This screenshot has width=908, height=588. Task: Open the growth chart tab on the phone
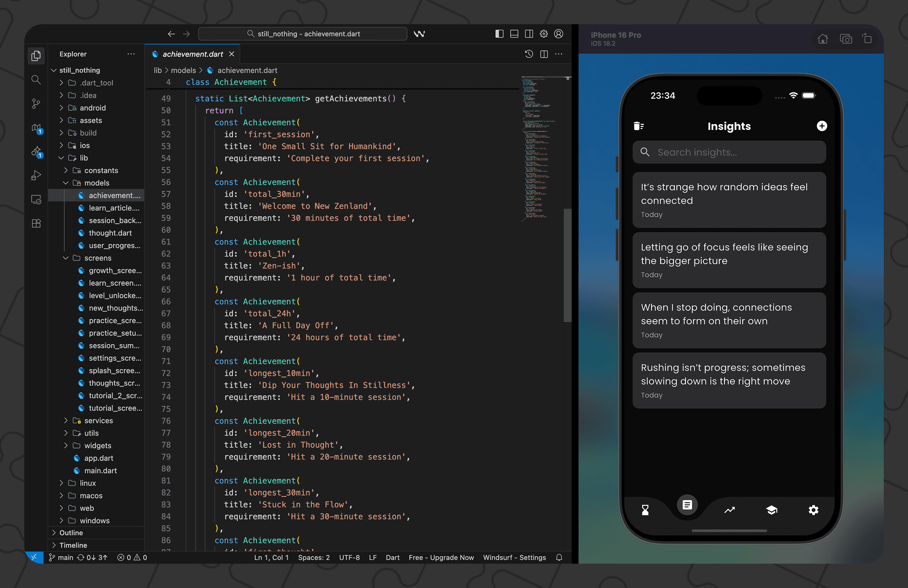[x=729, y=510]
